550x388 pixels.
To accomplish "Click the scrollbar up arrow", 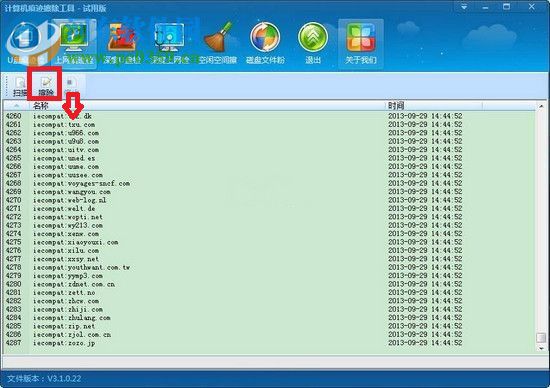I will click(541, 106).
